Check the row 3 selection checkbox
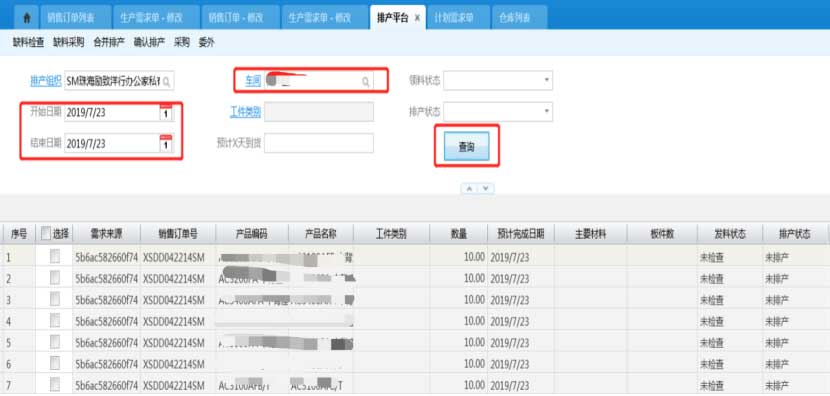 coord(55,299)
